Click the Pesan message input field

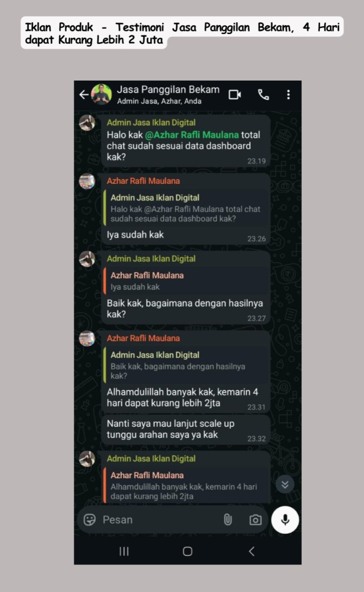click(x=160, y=520)
